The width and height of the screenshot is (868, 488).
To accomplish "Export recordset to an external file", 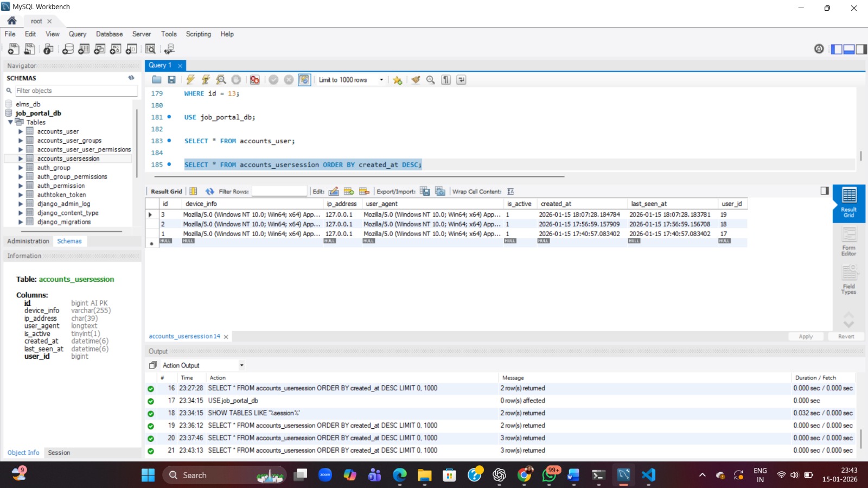I will (425, 192).
